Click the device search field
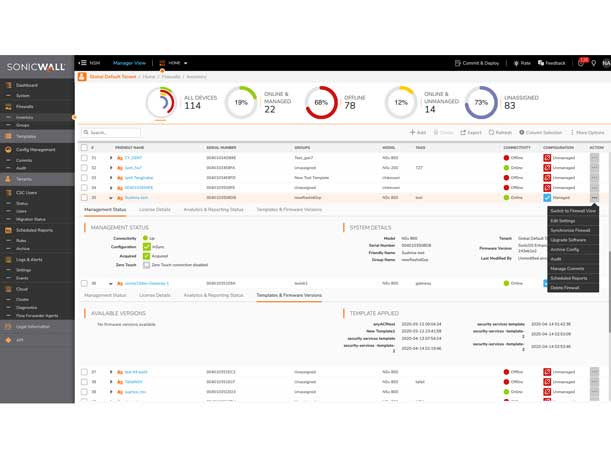611x458 pixels. [x=112, y=132]
